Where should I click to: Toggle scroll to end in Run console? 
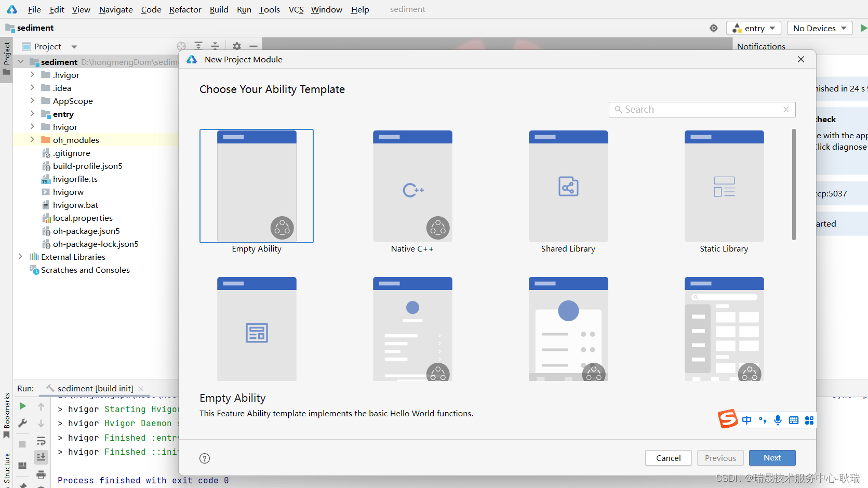(41, 457)
